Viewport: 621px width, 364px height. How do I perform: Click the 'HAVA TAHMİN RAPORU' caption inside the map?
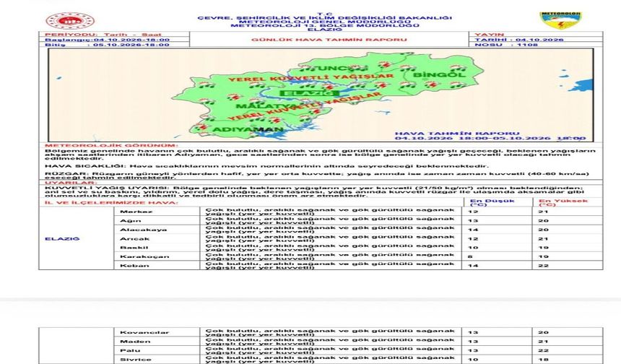coord(457,134)
